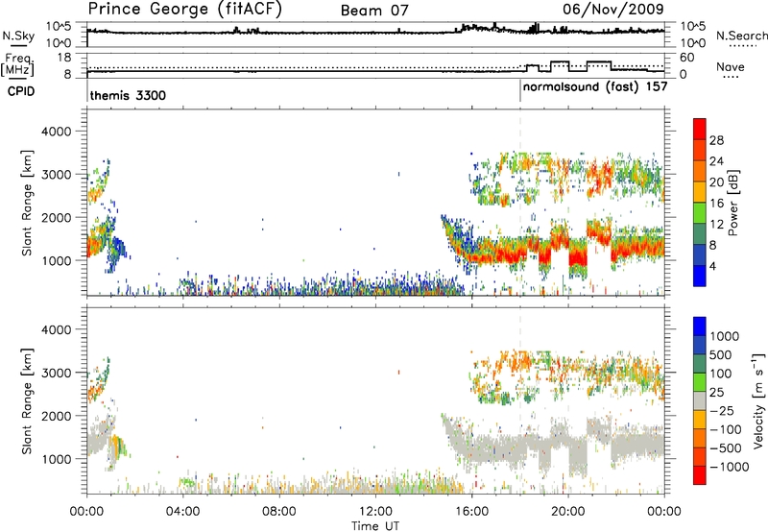Click the "16:00" time tick label

[x=471, y=512]
